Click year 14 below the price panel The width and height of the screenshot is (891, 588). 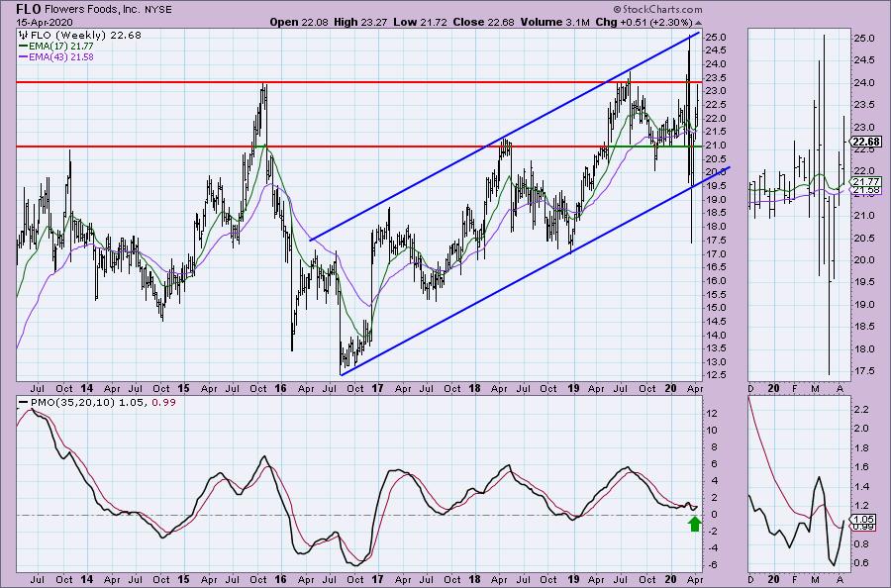pos(87,389)
